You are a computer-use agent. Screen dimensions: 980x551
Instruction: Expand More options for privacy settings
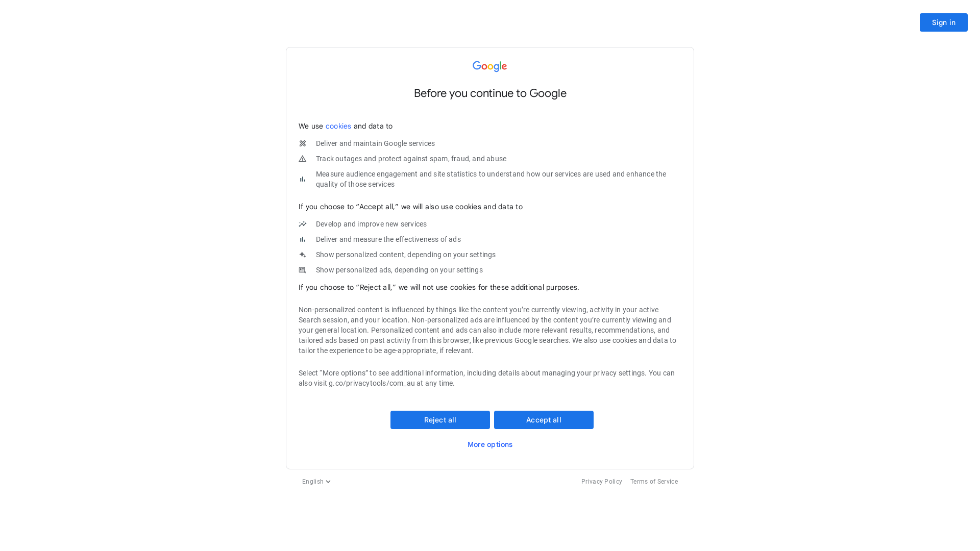pos(489,444)
